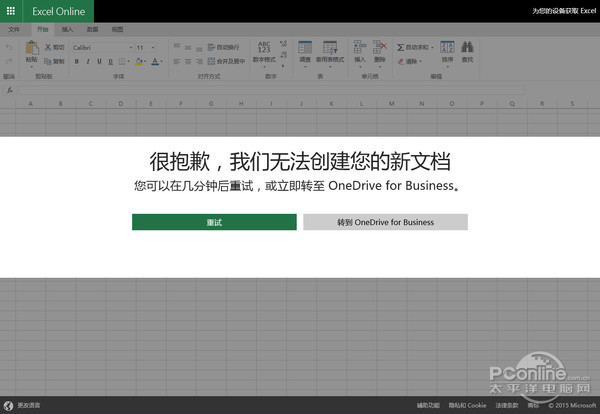The width and height of the screenshot is (600, 414).
Task: Open the trademarks (商标) footer link
Action: coord(533,406)
